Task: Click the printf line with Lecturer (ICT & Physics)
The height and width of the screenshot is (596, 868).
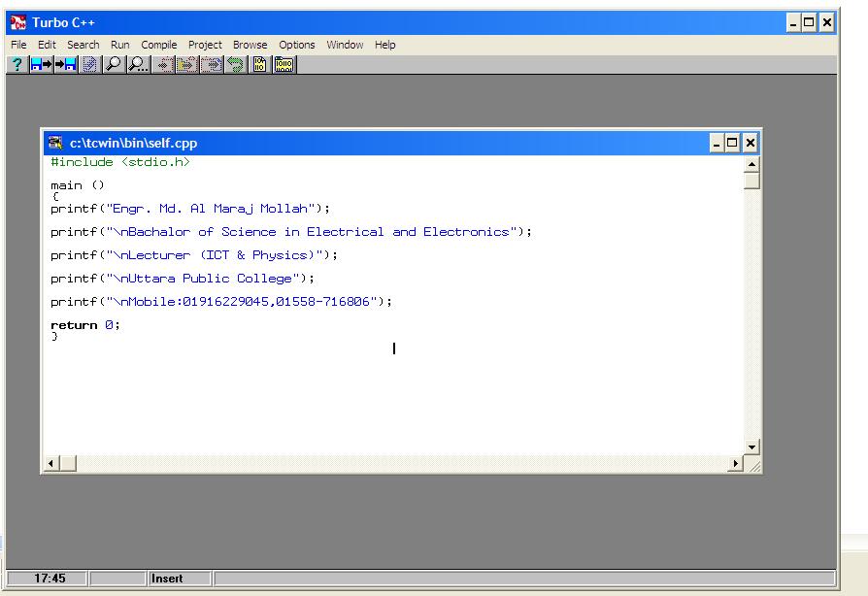Action: click(x=194, y=255)
